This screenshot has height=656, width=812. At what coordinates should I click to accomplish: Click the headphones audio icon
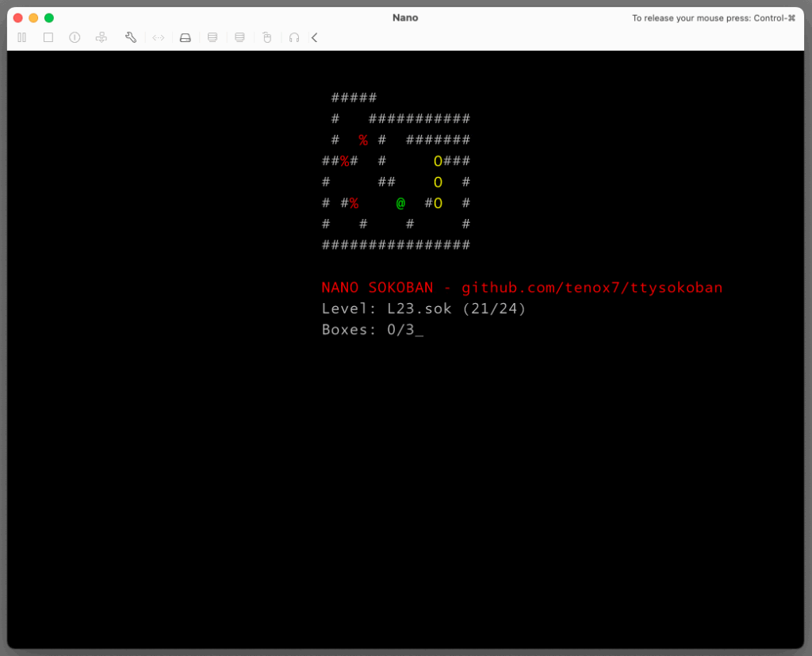point(294,37)
